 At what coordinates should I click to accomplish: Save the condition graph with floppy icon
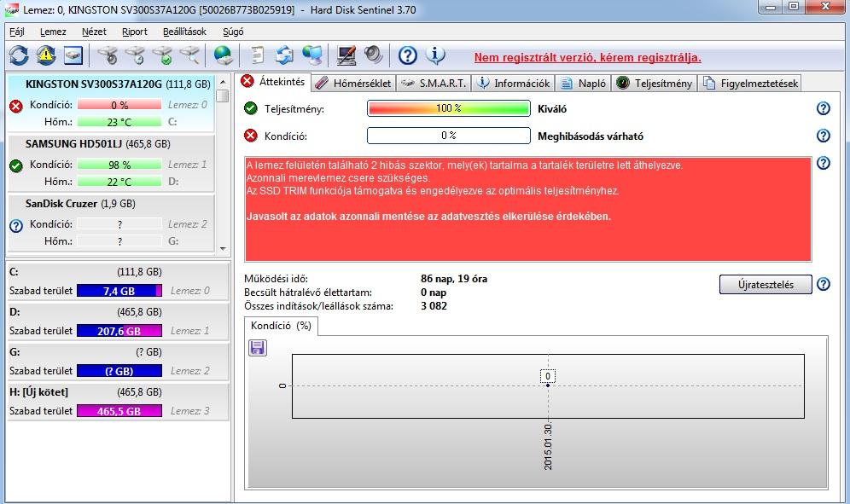point(258,347)
